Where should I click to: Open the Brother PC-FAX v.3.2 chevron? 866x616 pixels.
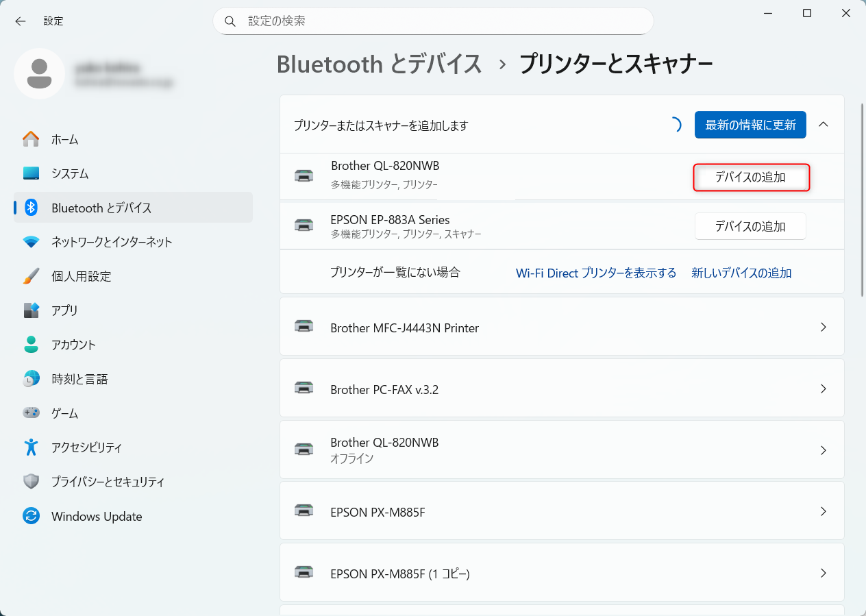pyautogui.click(x=824, y=389)
